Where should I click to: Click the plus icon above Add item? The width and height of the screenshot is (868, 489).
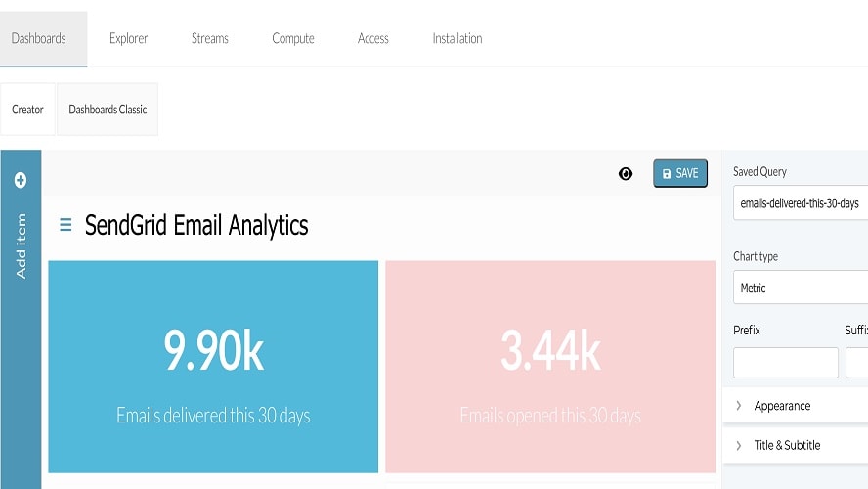point(21,180)
